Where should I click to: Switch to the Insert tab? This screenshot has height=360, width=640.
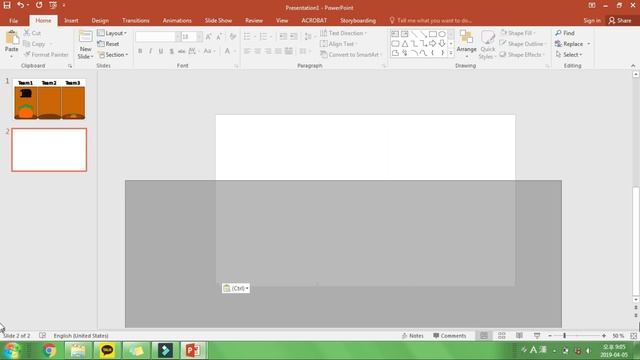[71, 20]
